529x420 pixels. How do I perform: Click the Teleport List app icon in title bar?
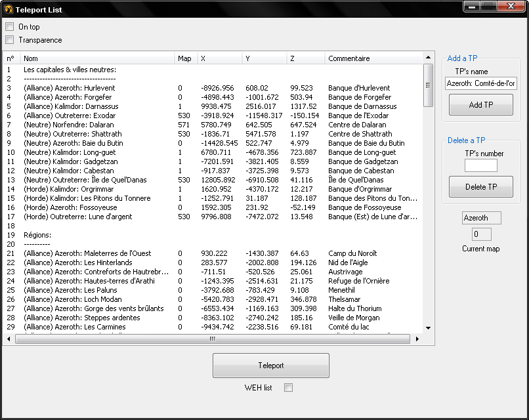click(9, 9)
